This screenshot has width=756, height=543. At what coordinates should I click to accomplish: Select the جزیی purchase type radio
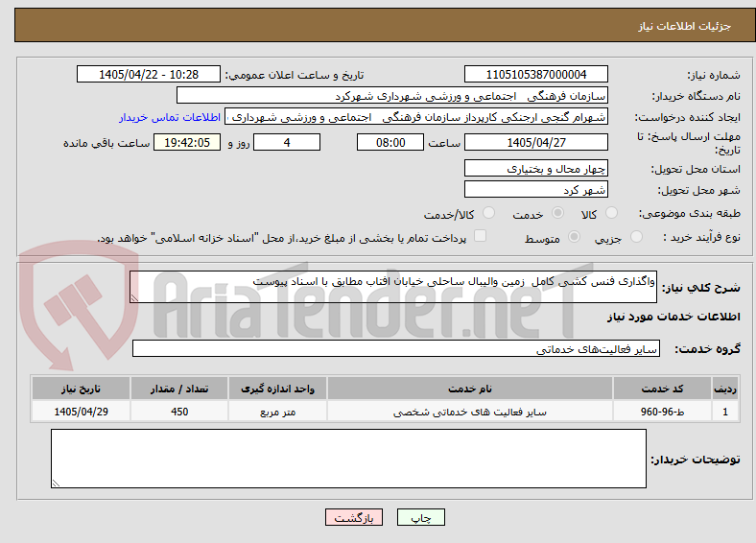click(636, 236)
